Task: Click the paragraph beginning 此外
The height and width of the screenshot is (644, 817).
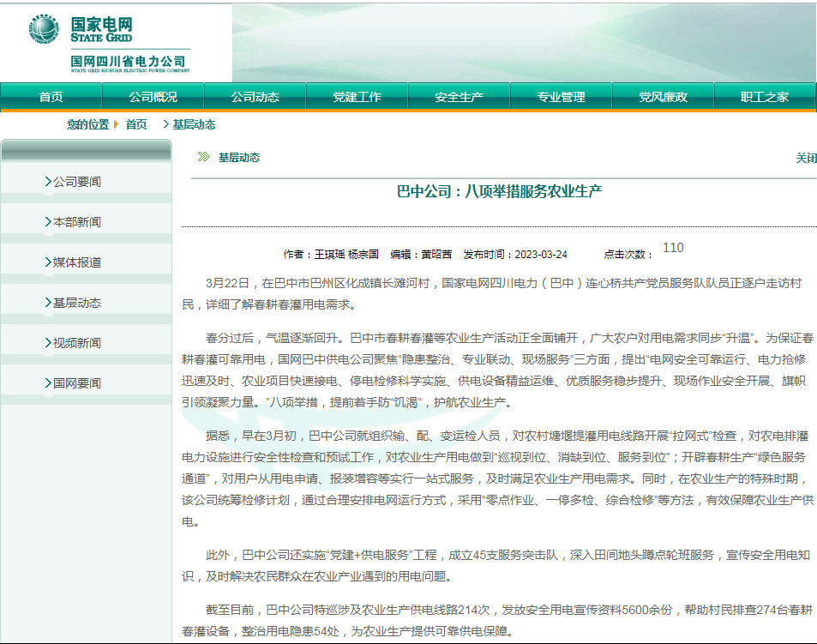Action: click(496, 565)
